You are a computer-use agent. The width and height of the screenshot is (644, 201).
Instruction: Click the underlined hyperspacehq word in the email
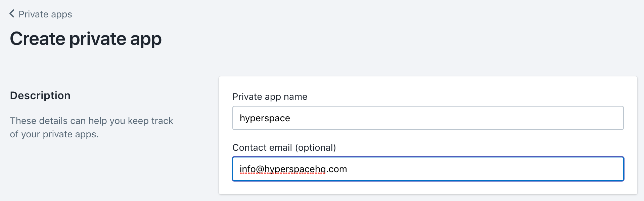(295, 169)
